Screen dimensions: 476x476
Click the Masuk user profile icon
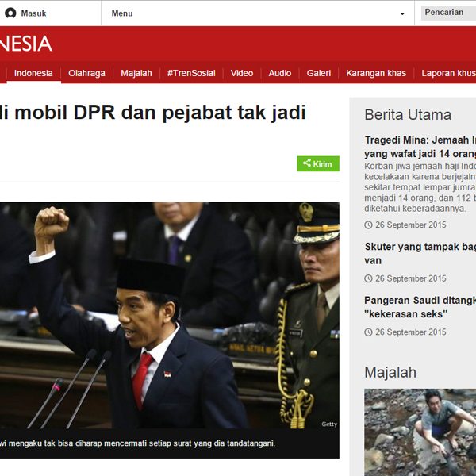(x=10, y=13)
